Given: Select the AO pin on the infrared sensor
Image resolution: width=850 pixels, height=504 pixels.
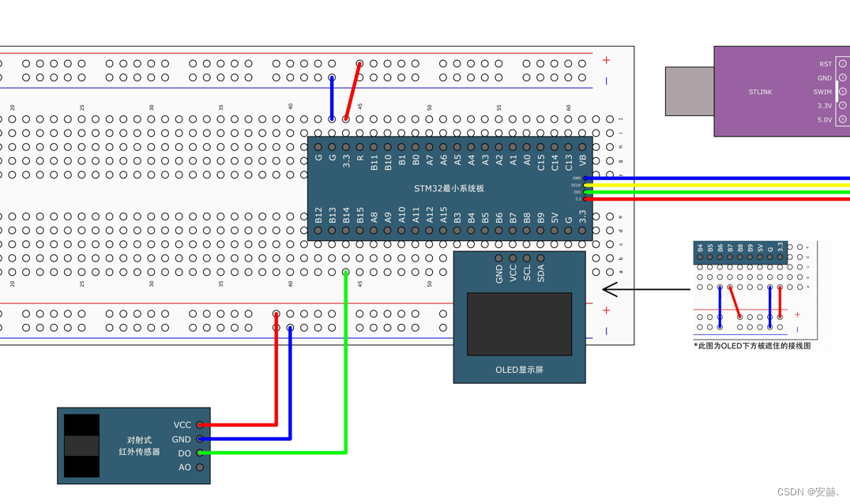Looking at the screenshot, I should click(x=201, y=467).
